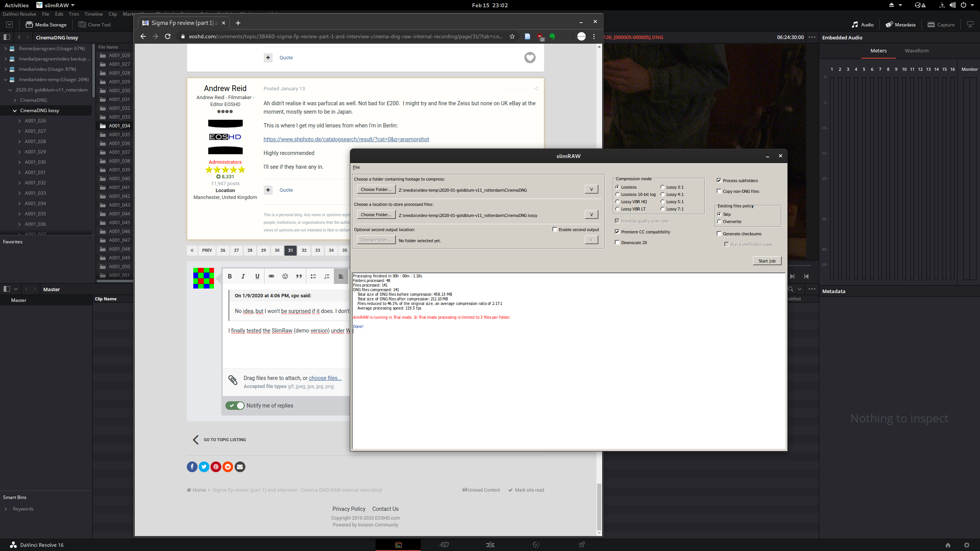Open the Media page in DaVinci Resolve
Viewport: 980px width, 551px height.
398,545
